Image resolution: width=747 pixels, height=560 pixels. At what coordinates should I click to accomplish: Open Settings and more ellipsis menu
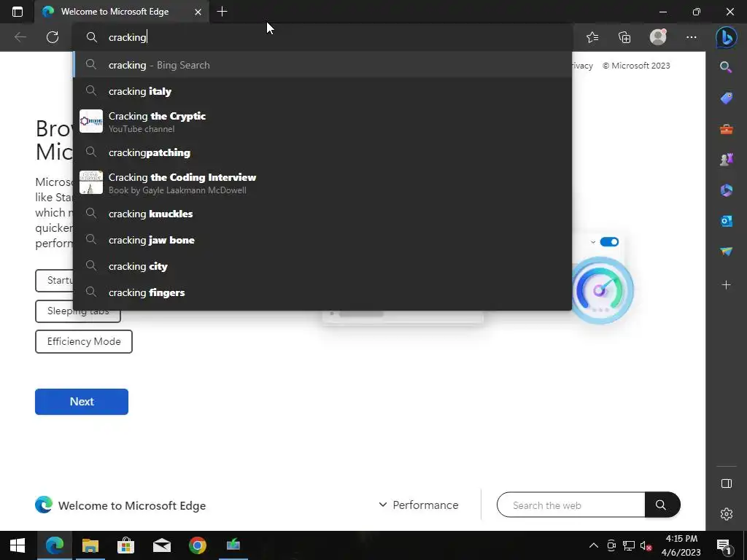point(692,37)
